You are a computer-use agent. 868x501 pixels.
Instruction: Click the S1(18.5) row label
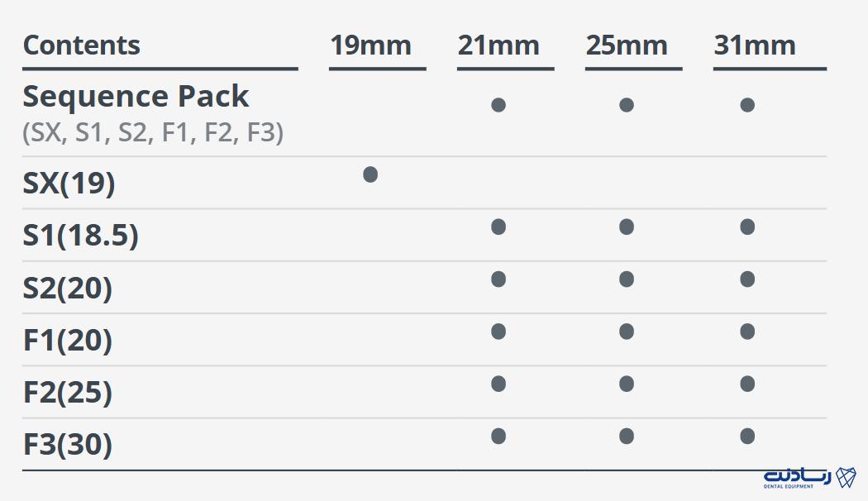click(x=80, y=236)
